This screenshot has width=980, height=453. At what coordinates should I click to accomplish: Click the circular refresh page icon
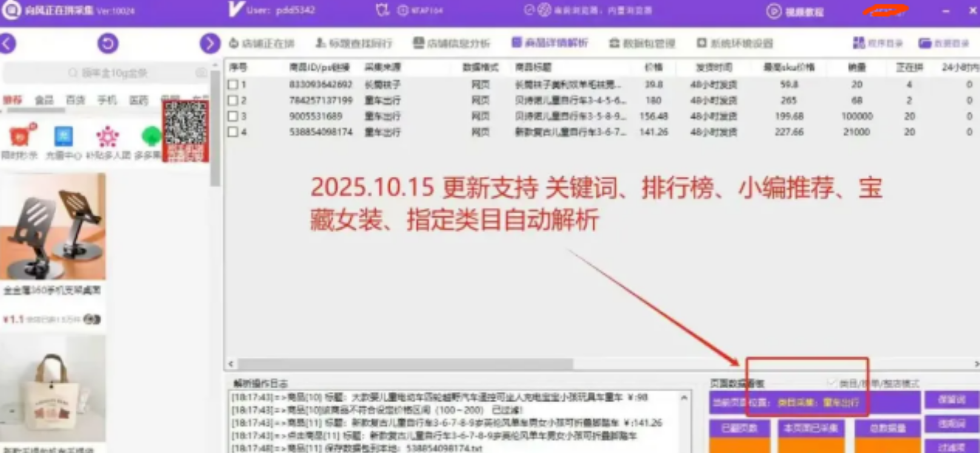108,44
